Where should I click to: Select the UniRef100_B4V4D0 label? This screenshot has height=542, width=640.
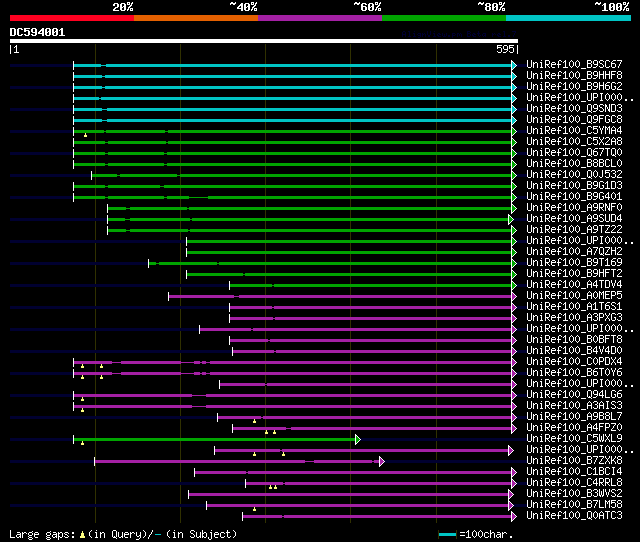point(574,351)
